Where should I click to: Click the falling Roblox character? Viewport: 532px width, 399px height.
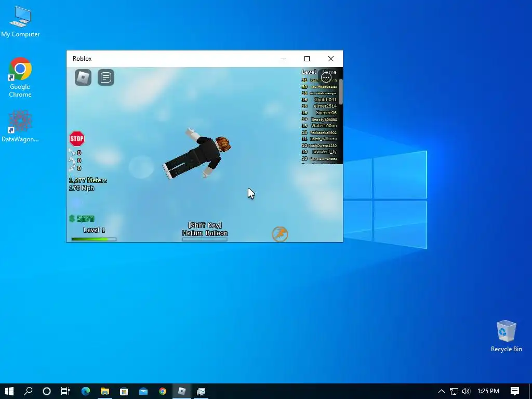pyautogui.click(x=198, y=153)
